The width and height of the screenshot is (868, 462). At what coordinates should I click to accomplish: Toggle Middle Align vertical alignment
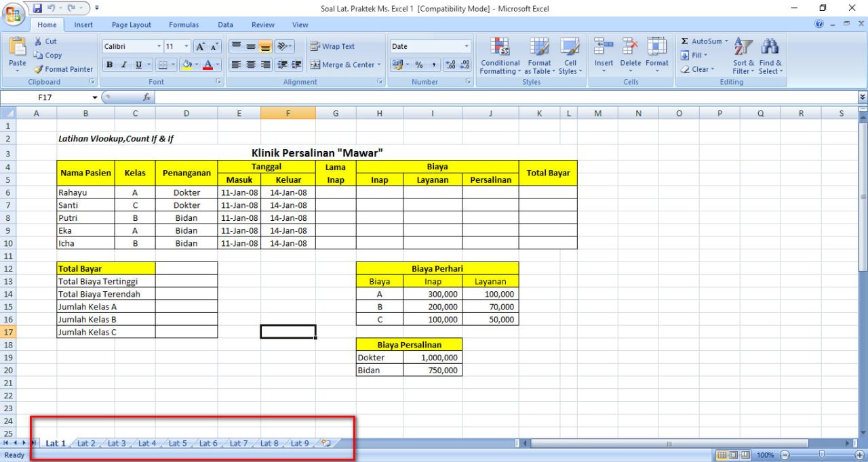tap(251, 47)
